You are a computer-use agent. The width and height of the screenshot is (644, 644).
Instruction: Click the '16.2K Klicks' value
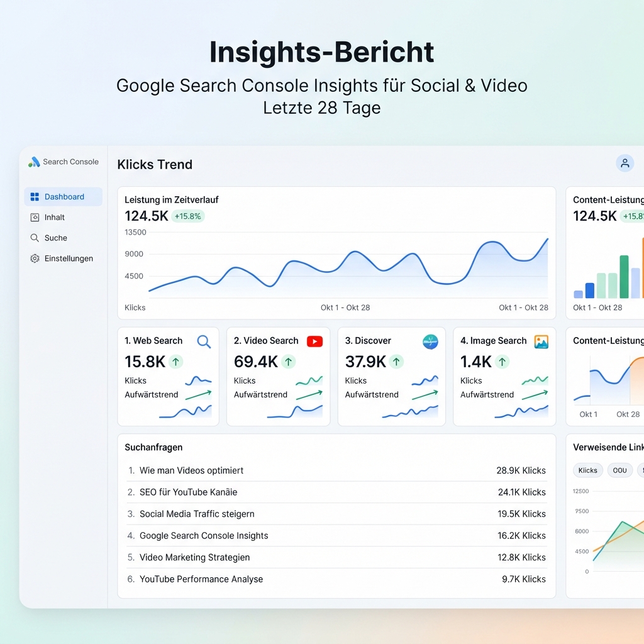pos(521,536)
